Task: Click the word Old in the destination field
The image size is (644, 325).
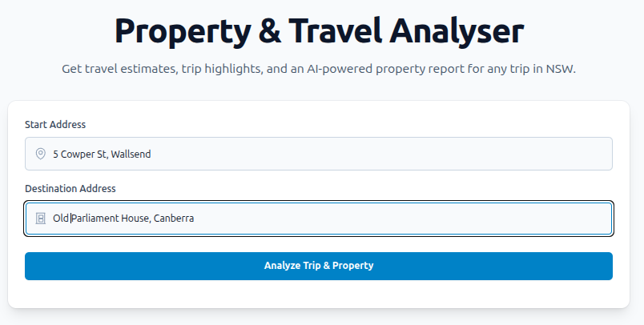Action: click(x=61, y=218)
